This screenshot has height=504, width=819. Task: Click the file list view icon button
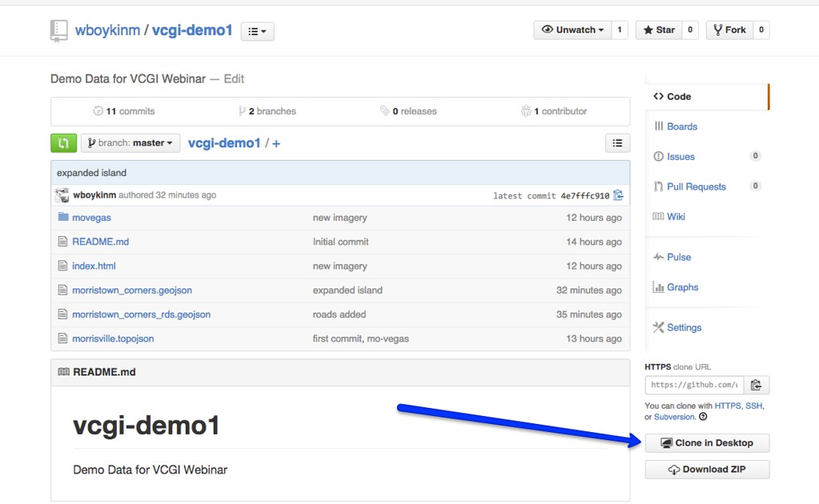(617, 143)
